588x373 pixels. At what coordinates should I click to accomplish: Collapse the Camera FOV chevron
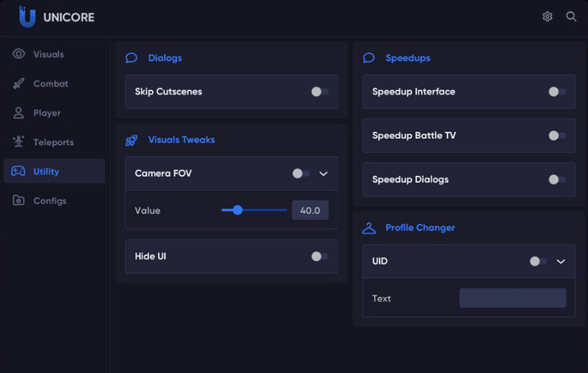[323, 174]
